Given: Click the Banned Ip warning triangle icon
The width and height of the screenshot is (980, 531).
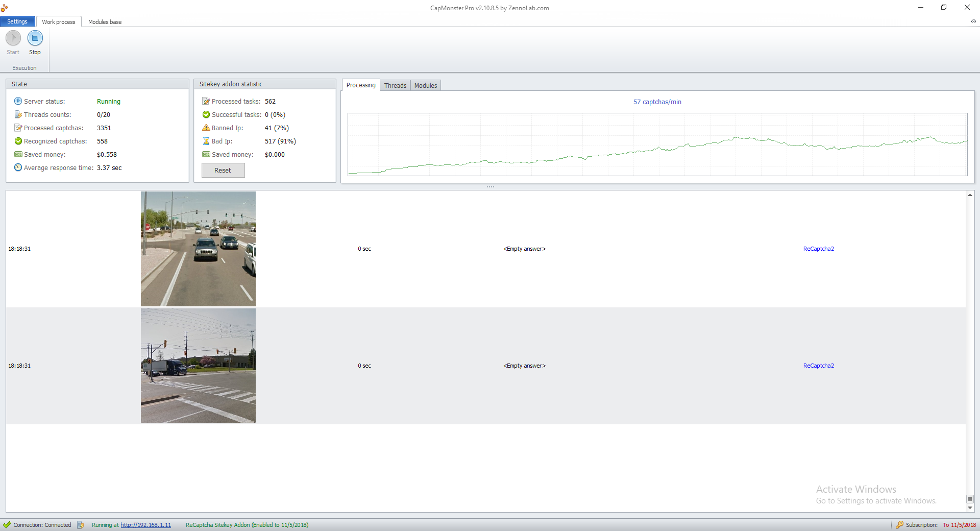Looking at the screenshot, I should coord(206,128).
